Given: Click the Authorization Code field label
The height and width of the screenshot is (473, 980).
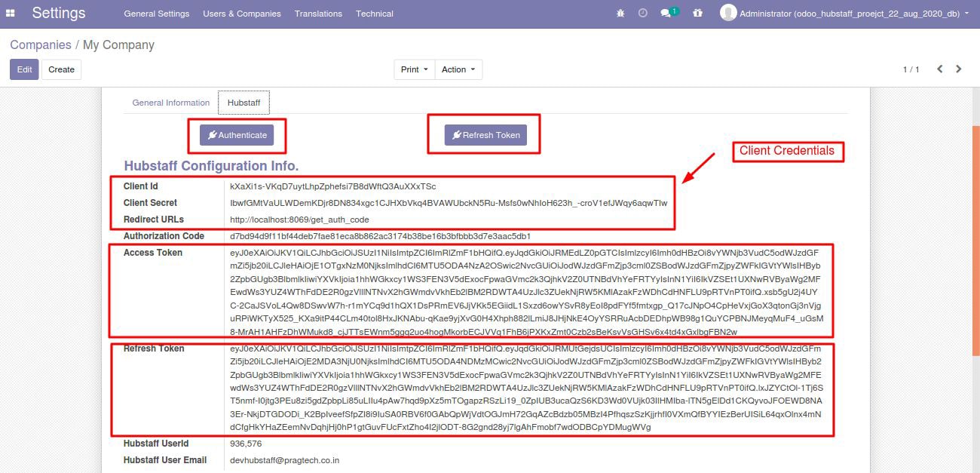Looking at the screenshot, I should [164, 236].
